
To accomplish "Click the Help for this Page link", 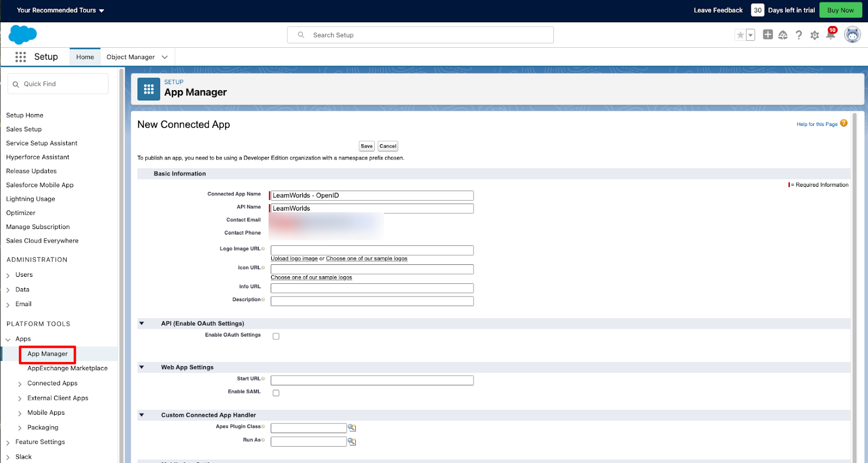I will 817,124.
